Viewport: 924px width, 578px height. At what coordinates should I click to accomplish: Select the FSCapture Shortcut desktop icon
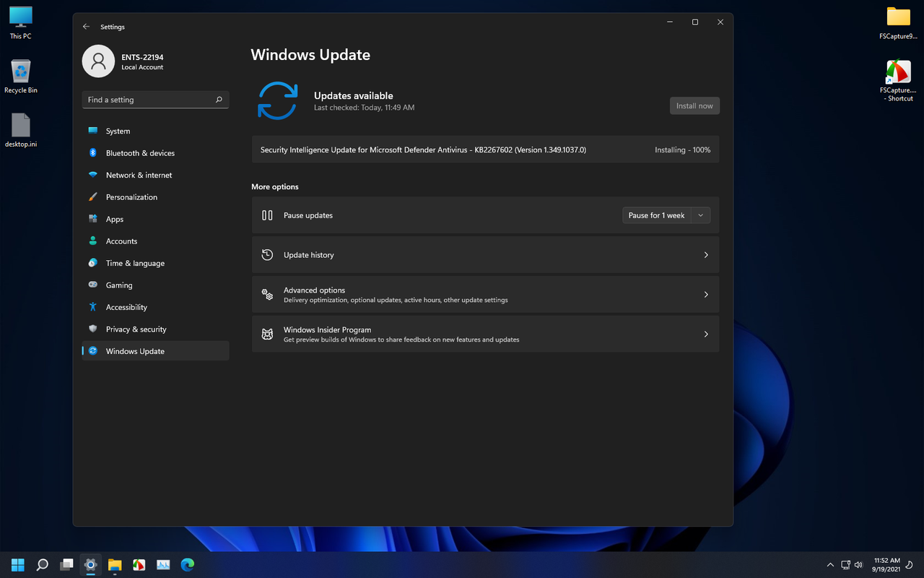pyautogui.click(x=899, y=81)
